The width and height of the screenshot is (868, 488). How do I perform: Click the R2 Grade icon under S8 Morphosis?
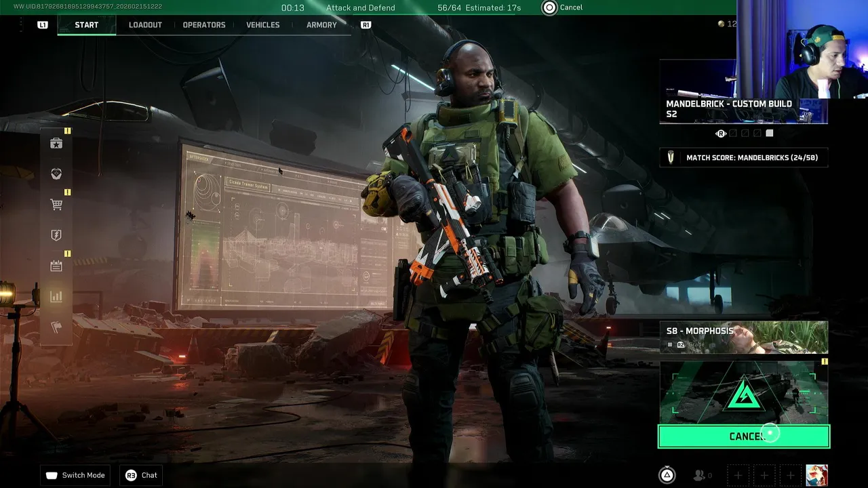(681, 345)
